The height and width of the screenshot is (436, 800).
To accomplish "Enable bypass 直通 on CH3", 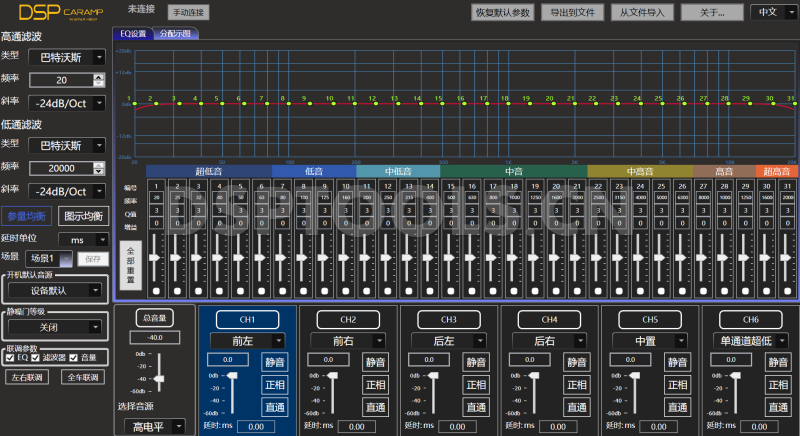I will click(x=476, y=407).
